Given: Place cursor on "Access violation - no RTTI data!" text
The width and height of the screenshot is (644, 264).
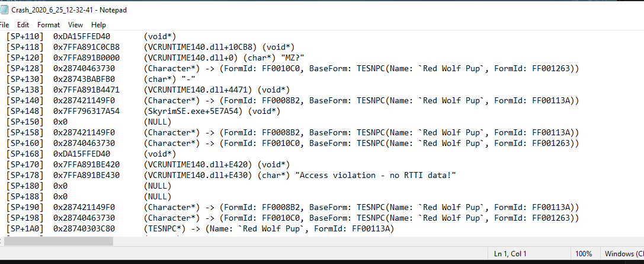Looking at the screenshot, I should click(x=378, y=175).
